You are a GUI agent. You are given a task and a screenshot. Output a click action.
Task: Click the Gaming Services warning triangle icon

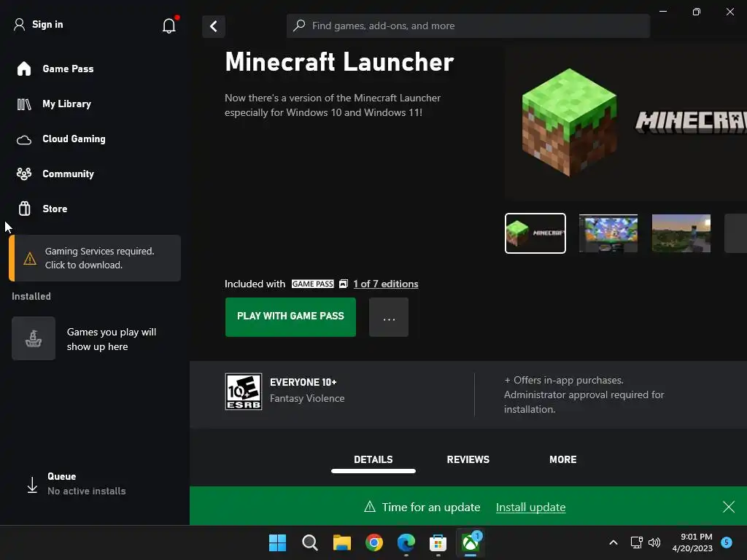coord(29,259)
